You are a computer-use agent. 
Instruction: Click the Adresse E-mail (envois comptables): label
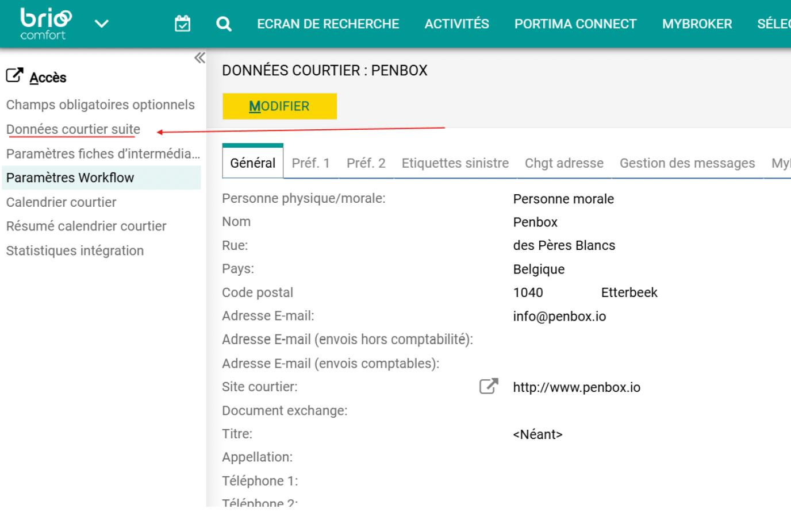click(331, 364)
